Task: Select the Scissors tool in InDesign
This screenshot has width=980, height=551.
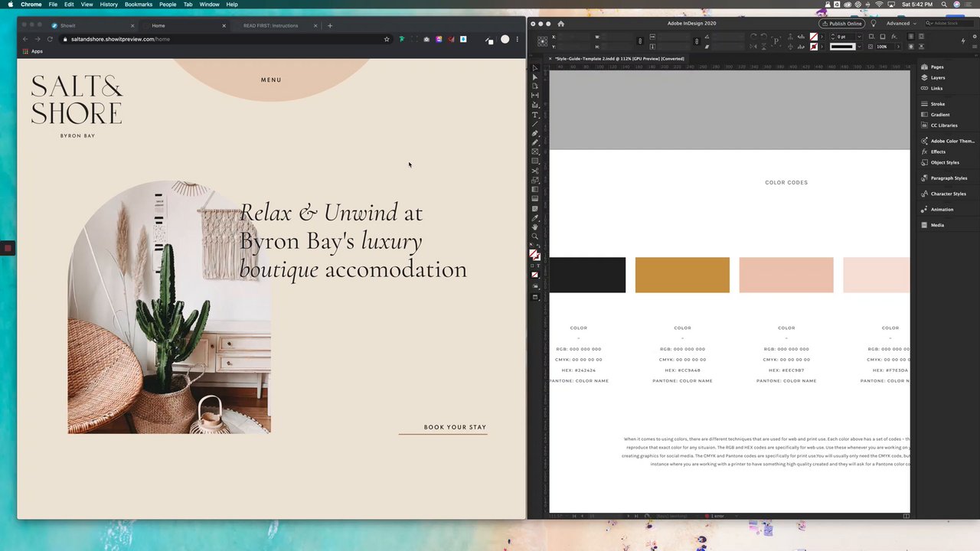Action: (x=535, y=171)
